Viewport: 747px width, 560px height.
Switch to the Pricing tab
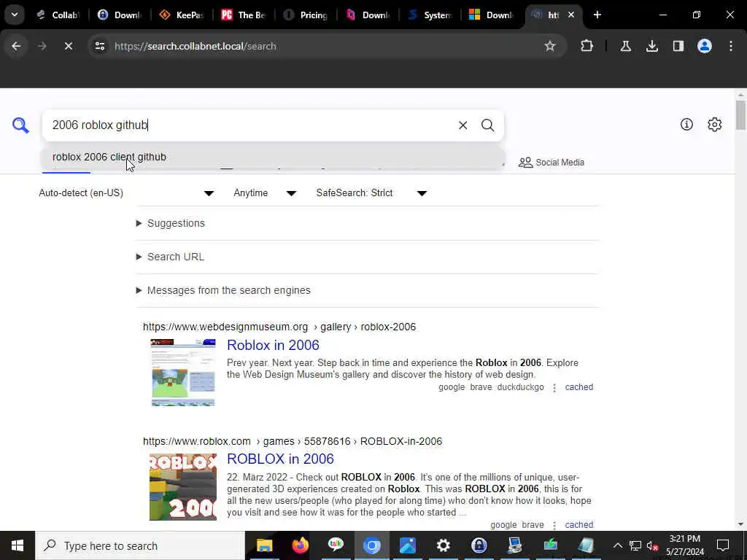tap(305, 15)
